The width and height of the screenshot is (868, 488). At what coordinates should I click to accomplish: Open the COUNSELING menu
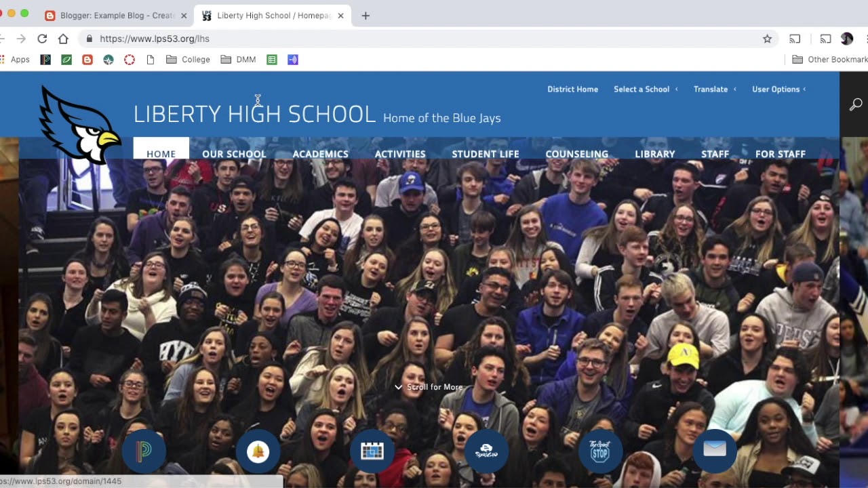coord(577,154)
